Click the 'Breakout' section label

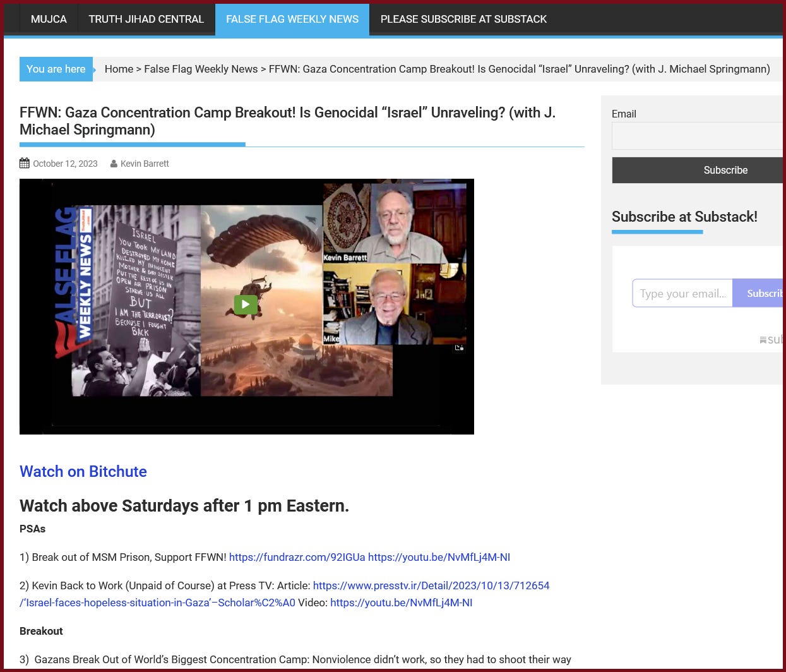[41, 631]
